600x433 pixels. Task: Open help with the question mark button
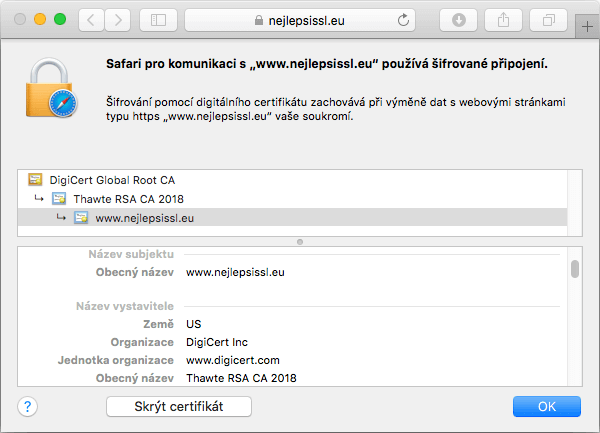[x=28, y=406]
